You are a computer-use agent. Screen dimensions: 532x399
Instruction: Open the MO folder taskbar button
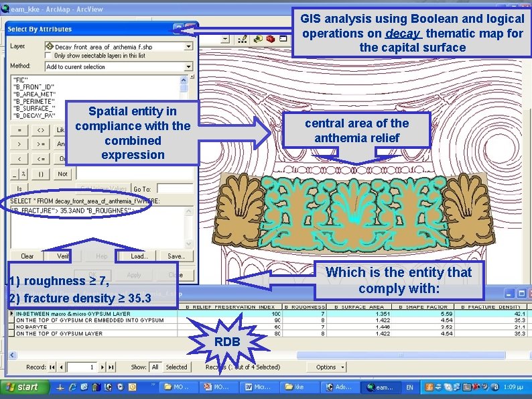179,387
